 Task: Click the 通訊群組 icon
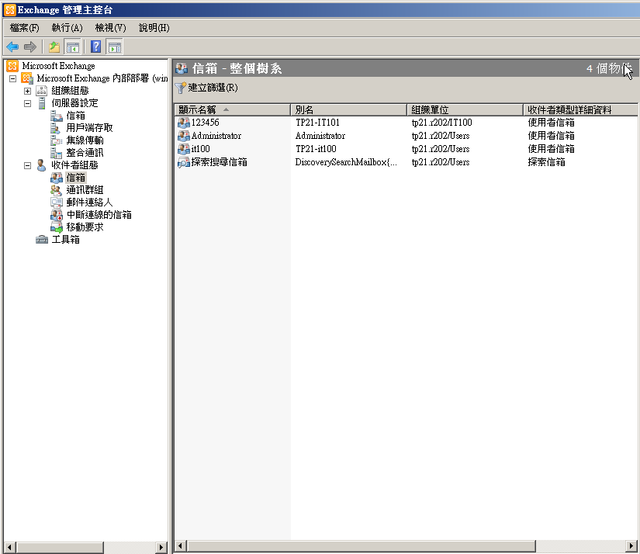click(x=56, y=190)
